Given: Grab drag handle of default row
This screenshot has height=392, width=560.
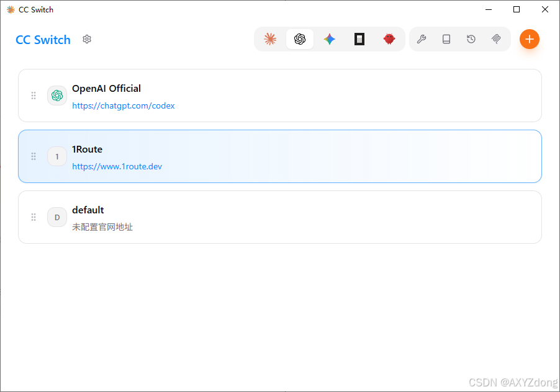Looking at the screenshot, I should pos(34,217).
